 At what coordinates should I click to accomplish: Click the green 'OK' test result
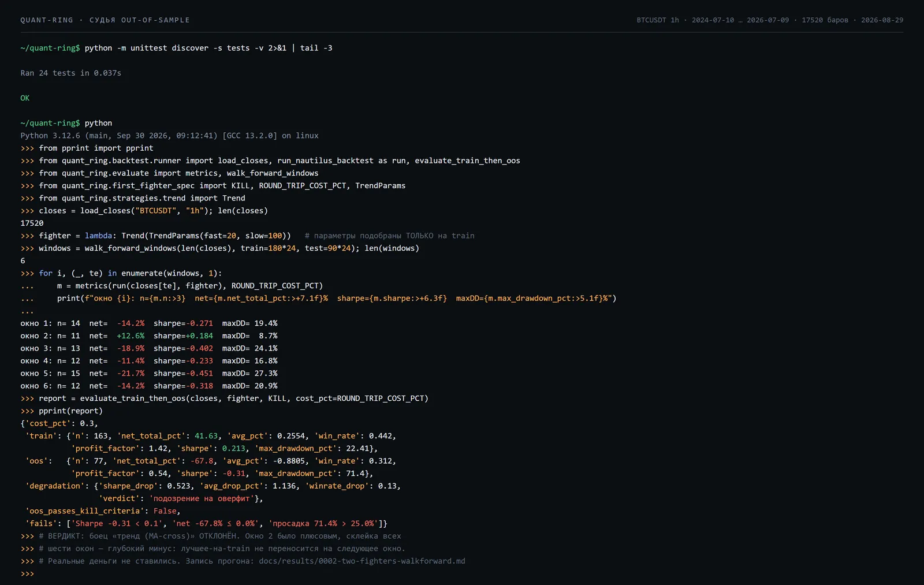pos(25,98)
